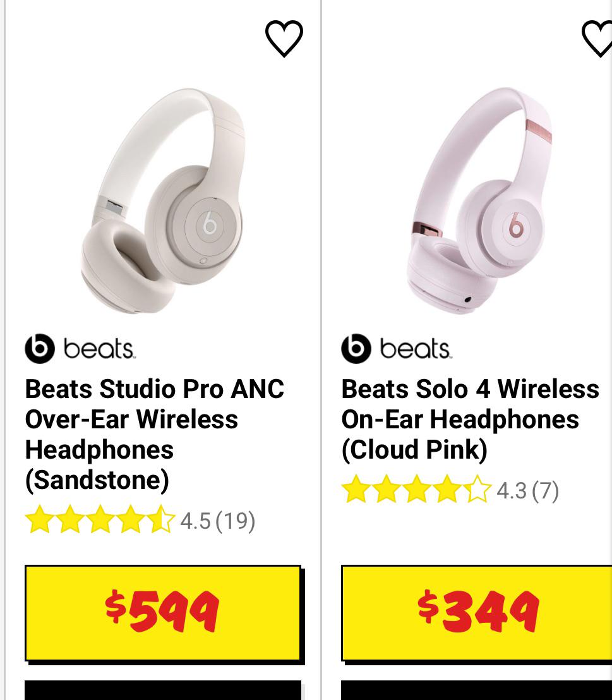Click the 4.3 rating number for Solo 4

[512, 491]
